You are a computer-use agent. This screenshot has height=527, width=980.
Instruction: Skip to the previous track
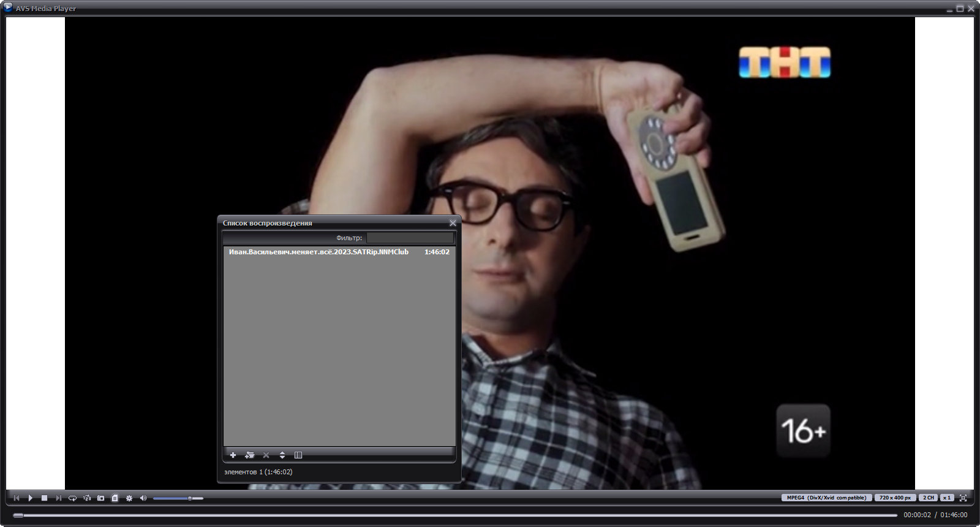click(17, 498)
